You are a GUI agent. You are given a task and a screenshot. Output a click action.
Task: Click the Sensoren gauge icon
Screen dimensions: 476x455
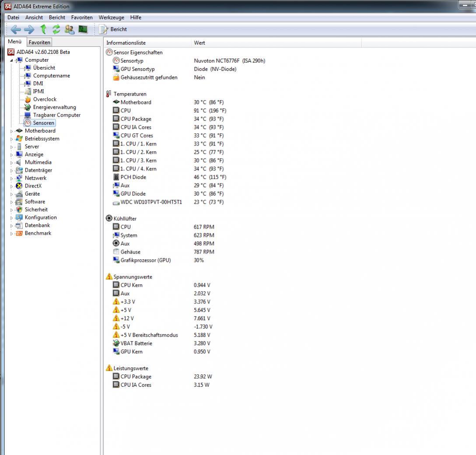coord(28,123)
